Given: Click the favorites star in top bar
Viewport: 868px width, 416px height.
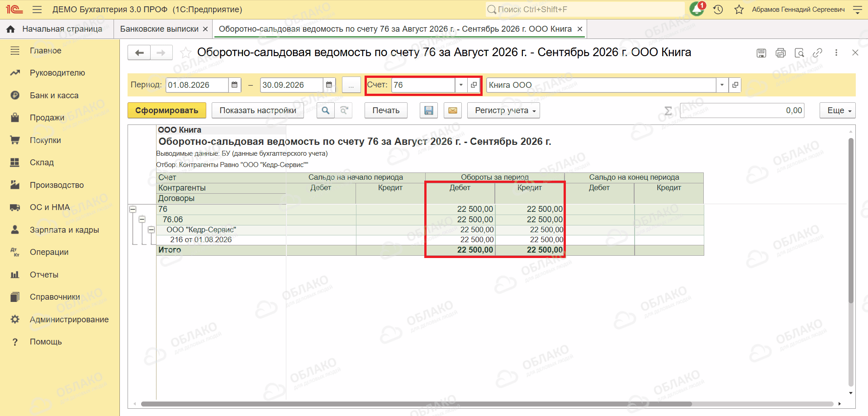Looking at the screenshot, I should click(739, 10).
